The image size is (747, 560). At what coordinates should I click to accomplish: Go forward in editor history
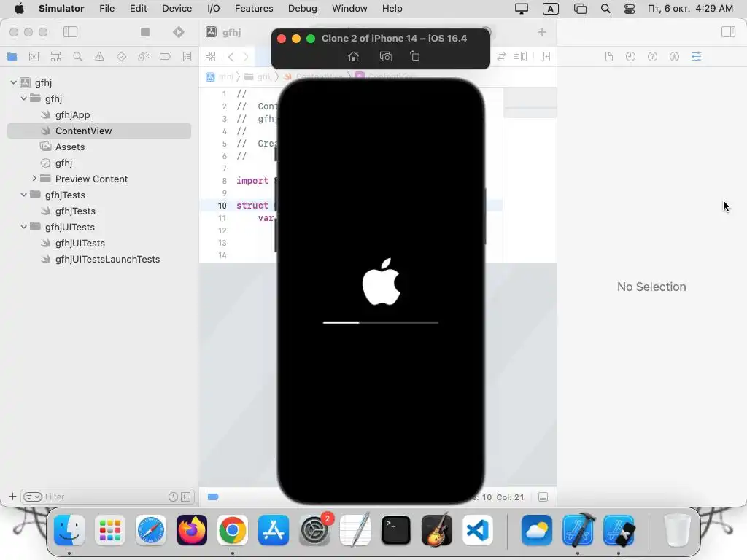coord(246,57)
